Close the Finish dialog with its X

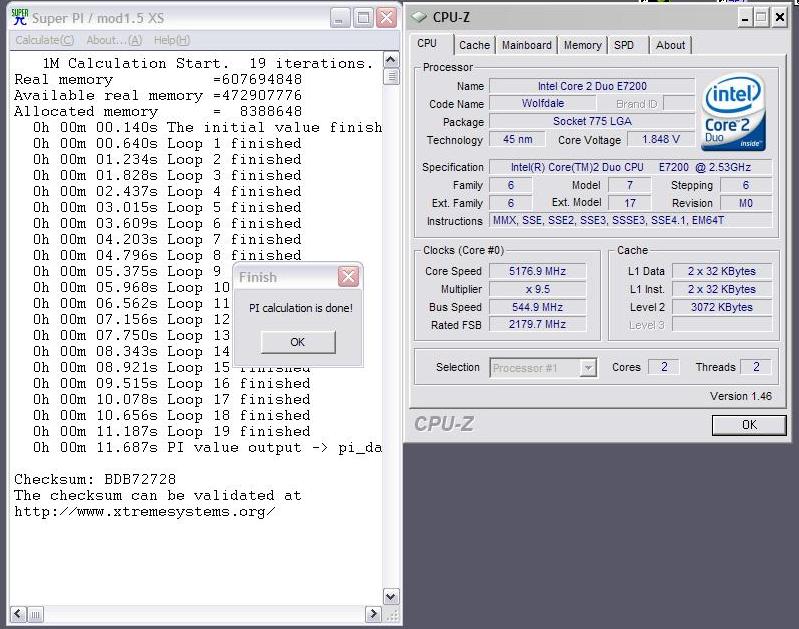(x=349, y=277)
